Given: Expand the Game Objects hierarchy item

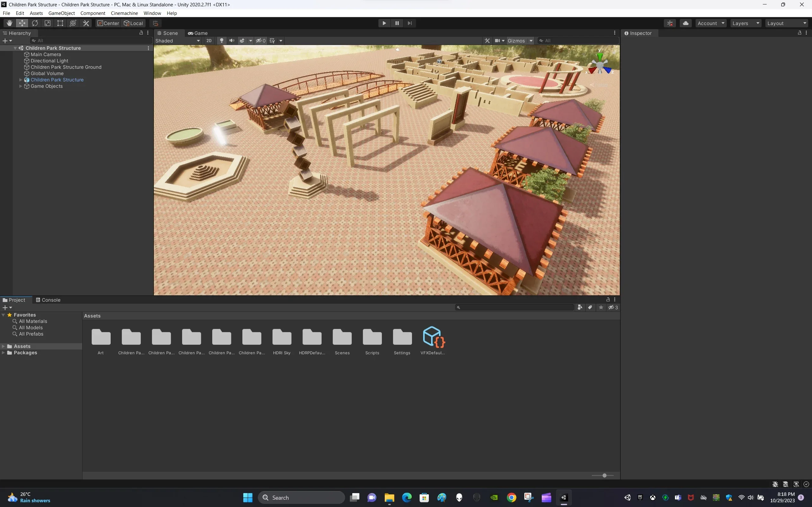Looking at the screenshot, I should tap(21, 86).
